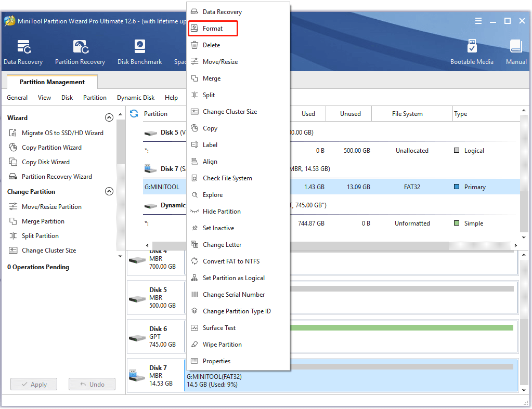Click the Merge Partition sidebar icon
The width and height of the screenshot is (532, 409).
[x=13, y=221]
